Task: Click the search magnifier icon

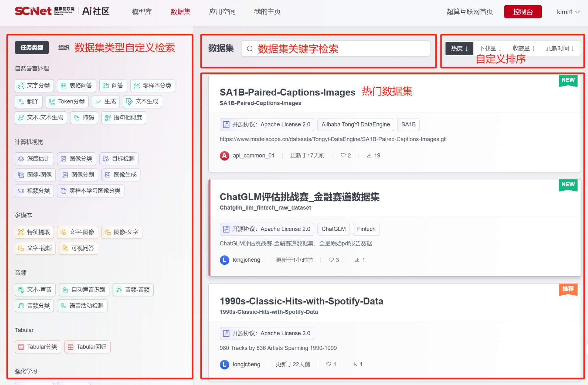Action: coord(250,49)
